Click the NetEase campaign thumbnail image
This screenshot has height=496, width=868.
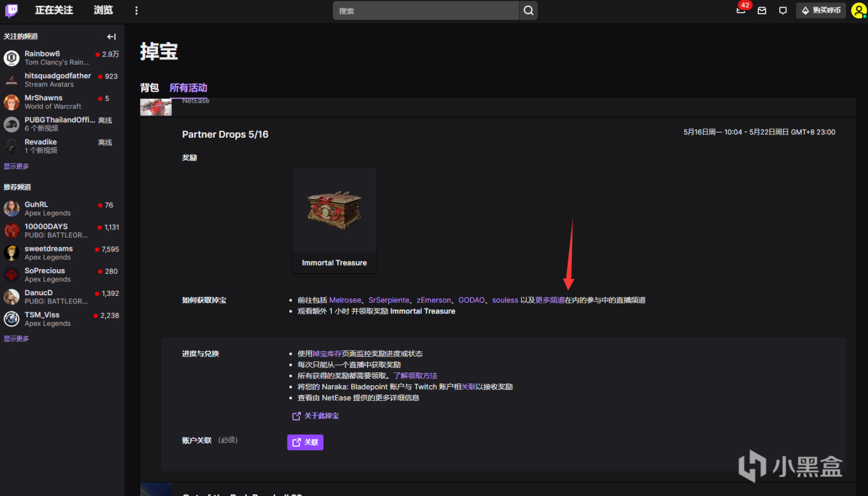[156, 107]
